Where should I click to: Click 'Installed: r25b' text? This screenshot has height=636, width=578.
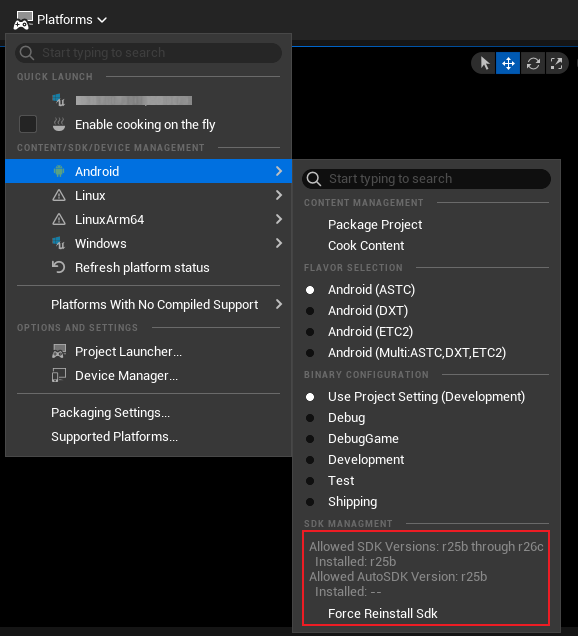coord(355,562)
